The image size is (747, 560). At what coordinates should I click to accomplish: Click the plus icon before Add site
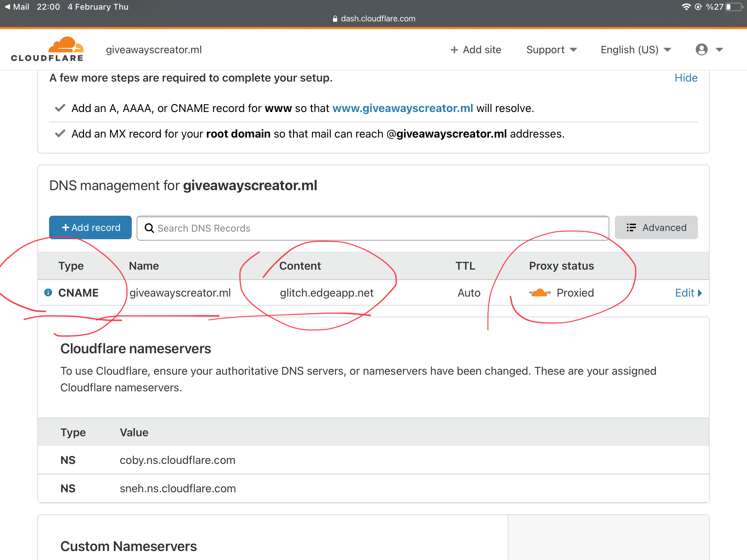(454, 50)
